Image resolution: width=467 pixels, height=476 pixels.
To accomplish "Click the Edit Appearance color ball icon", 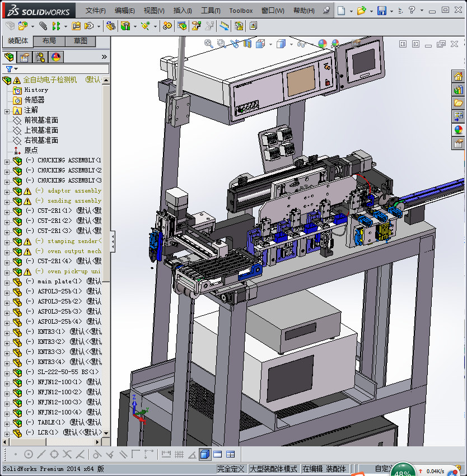I will (x=322, y=43).
